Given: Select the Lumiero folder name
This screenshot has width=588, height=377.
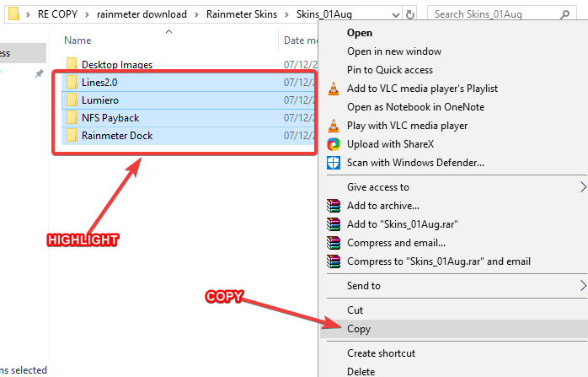Looking at the screenshot, I should point(100,100).
